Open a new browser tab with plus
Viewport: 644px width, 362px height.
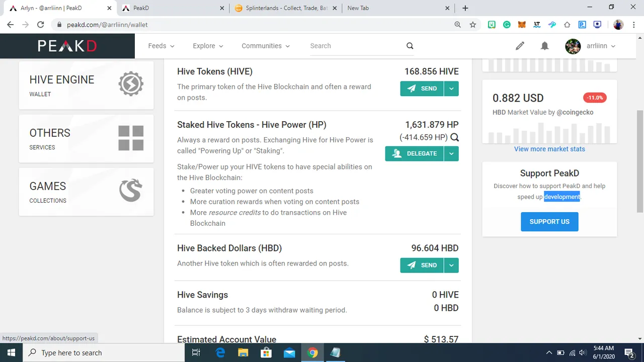coord(465,8)
